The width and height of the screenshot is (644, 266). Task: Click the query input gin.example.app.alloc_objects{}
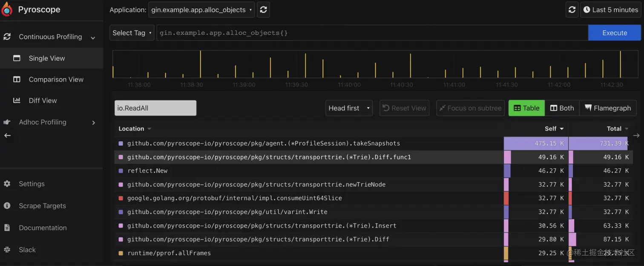372,33
